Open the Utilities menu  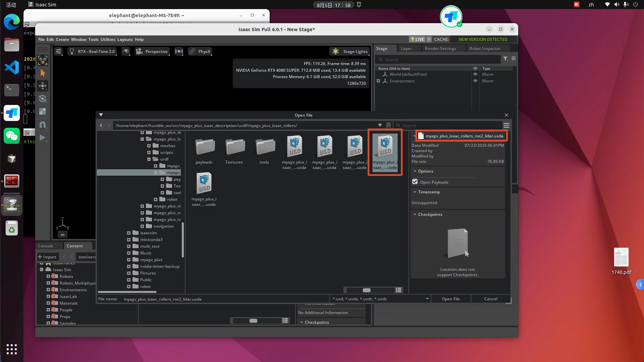pyautogui.click(x=108, y=39)
